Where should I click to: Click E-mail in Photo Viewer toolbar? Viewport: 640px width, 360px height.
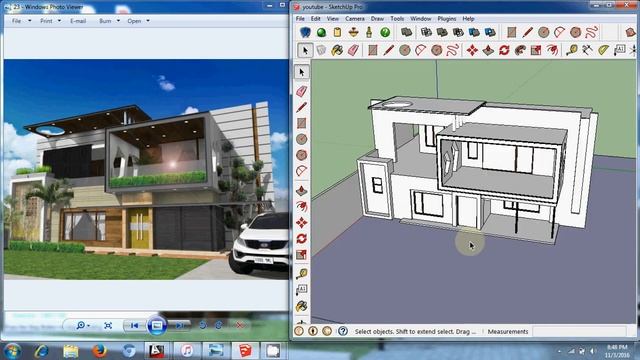pos(78,21)
